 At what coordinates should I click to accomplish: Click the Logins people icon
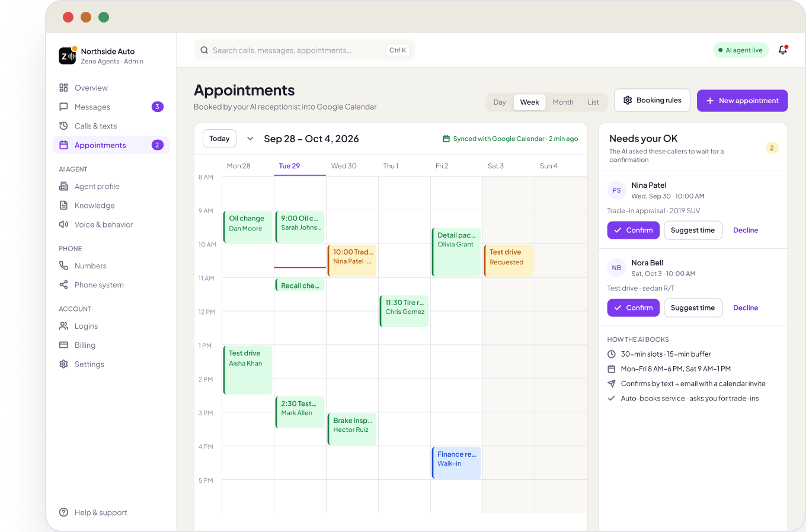click(63, 326)
